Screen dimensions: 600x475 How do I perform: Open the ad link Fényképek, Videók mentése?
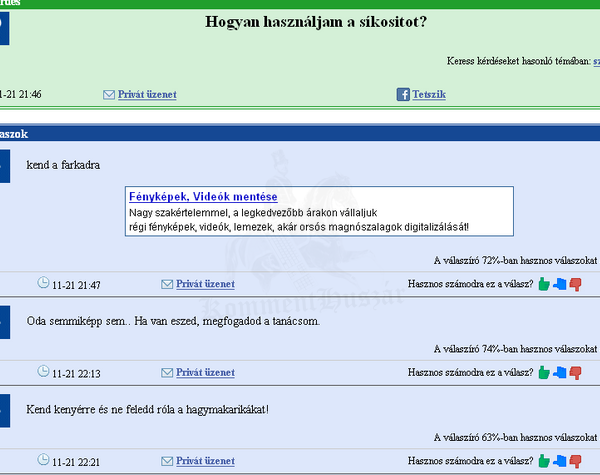click(x=203, y=197)
